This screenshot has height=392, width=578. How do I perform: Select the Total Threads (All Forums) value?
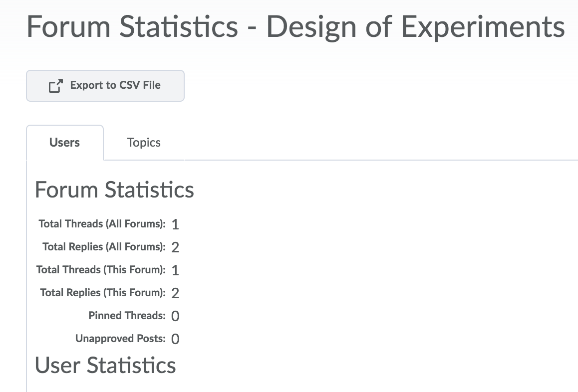click(175, 224)
